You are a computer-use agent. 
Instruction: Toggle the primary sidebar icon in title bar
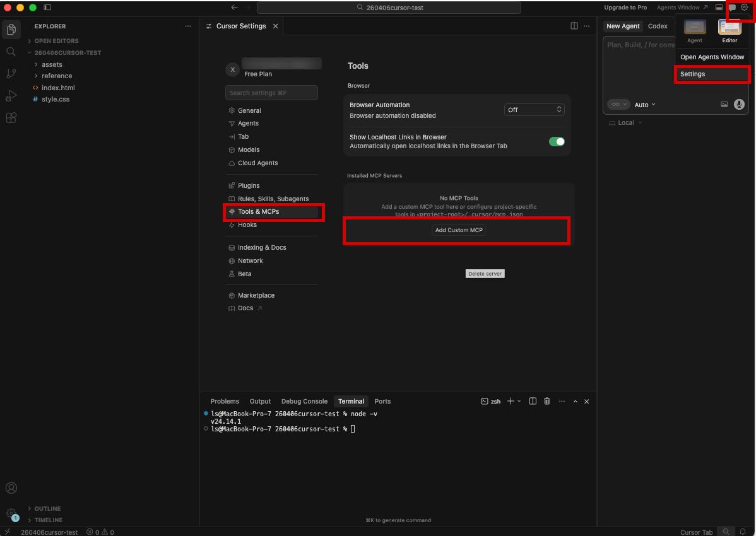[x=47, y=7]
